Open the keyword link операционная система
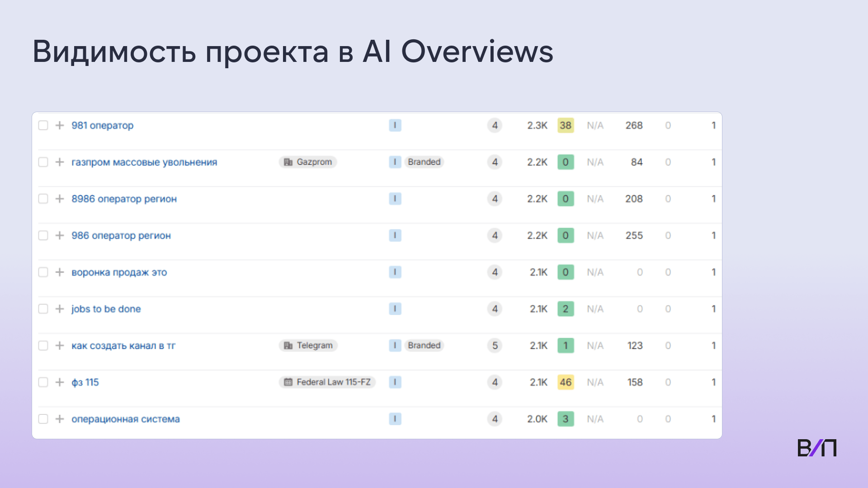This screenshot has width=868, height=488. click(x=125, y=419)
